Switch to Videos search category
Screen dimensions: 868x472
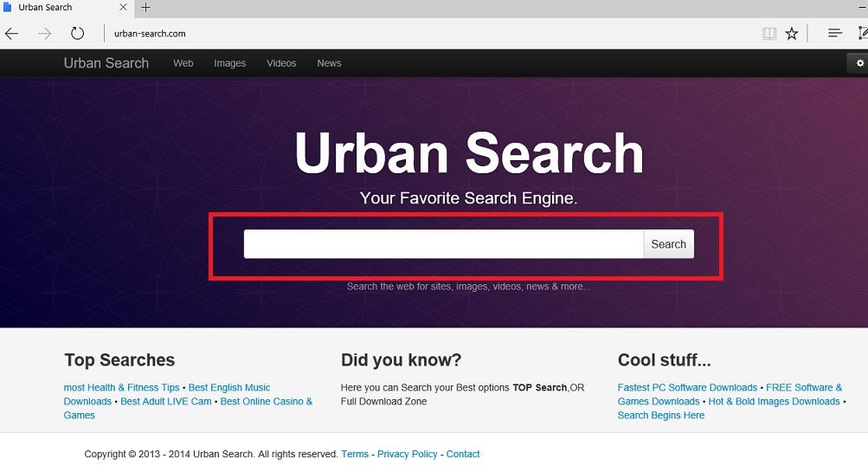click(281, 63)
